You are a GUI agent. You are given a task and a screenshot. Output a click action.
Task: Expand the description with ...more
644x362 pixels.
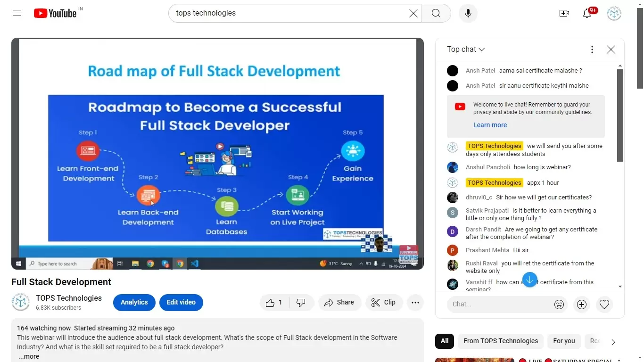29,357
